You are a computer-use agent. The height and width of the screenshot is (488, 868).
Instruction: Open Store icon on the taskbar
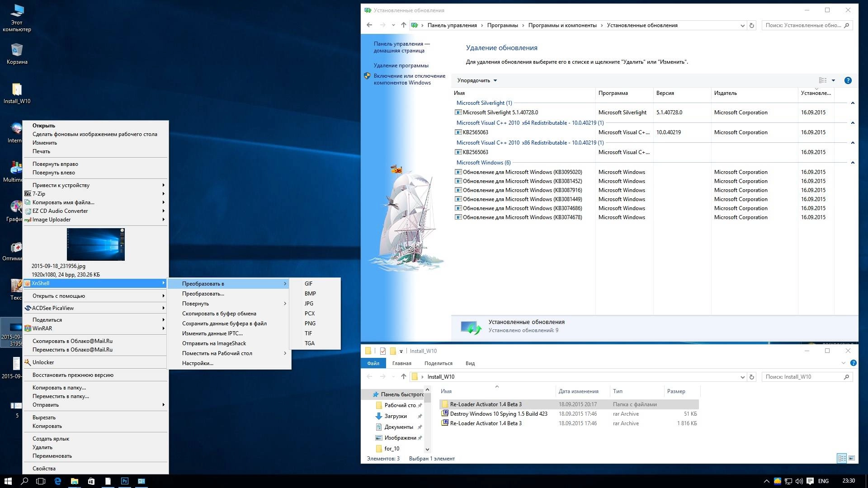(91, 481)
